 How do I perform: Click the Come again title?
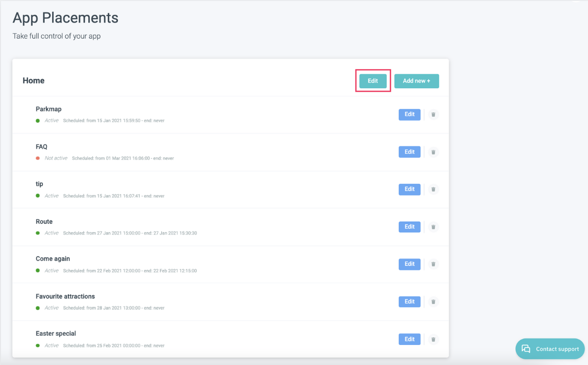[53, 259]
